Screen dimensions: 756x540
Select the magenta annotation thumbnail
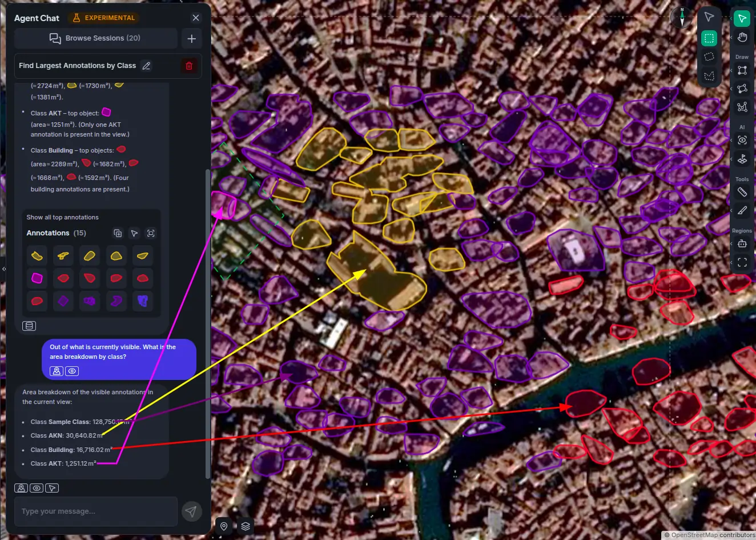pos(37,278)
